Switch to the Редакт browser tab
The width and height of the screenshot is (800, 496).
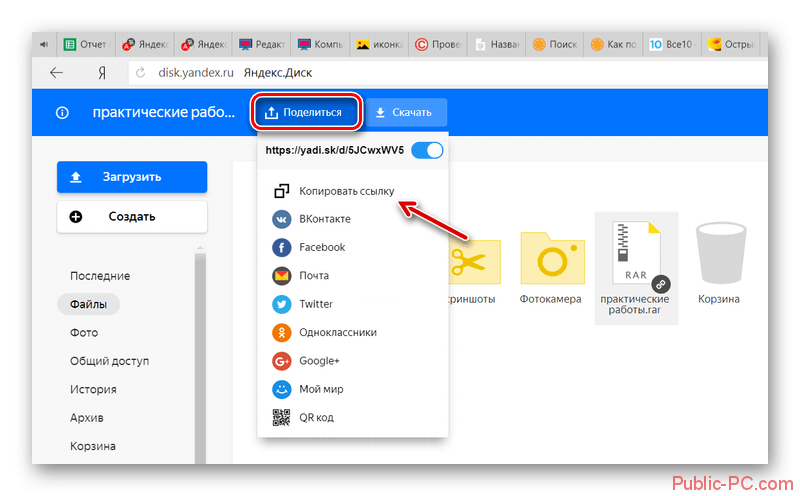coord(261,45)
